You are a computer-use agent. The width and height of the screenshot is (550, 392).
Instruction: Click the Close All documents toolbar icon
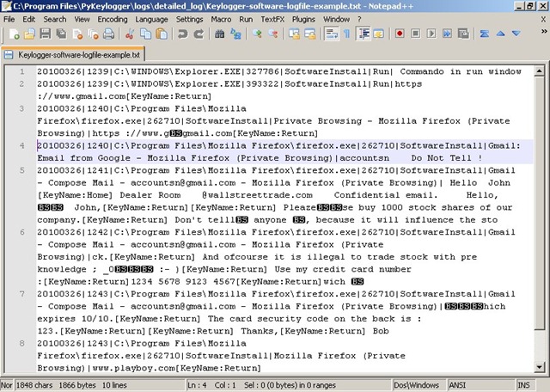click(x=93, y=34)
